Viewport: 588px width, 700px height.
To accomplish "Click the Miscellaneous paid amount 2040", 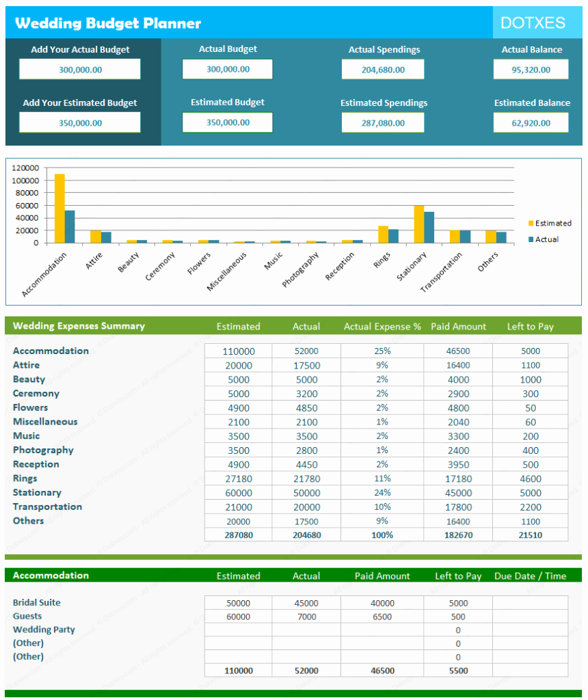I will coord(458,422).
